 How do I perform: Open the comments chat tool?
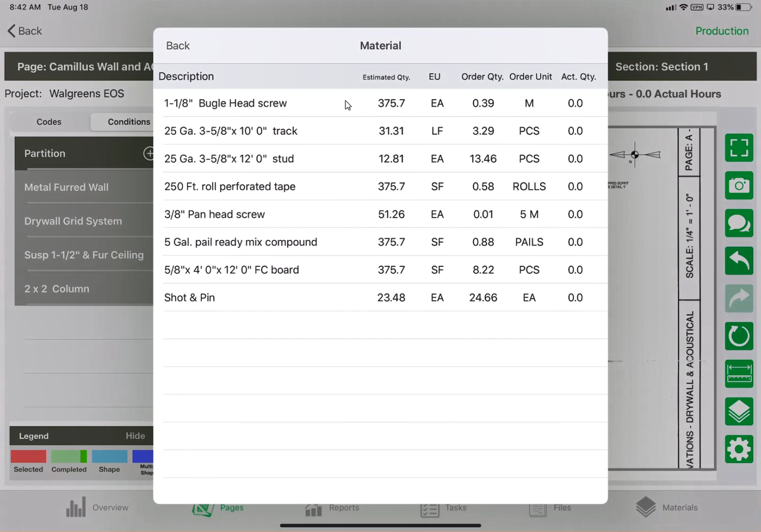(739, 224)
